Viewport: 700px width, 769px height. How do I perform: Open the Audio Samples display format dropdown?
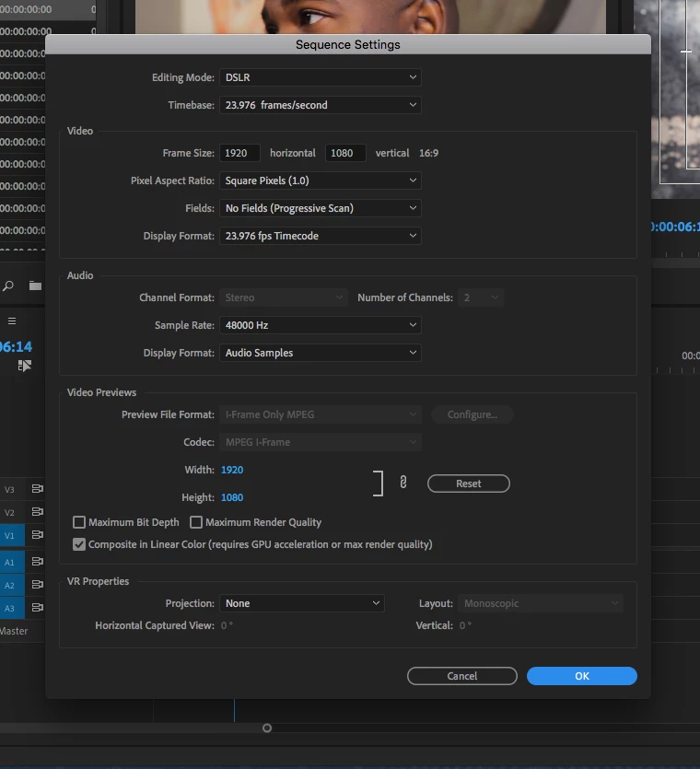pos(320,353)
